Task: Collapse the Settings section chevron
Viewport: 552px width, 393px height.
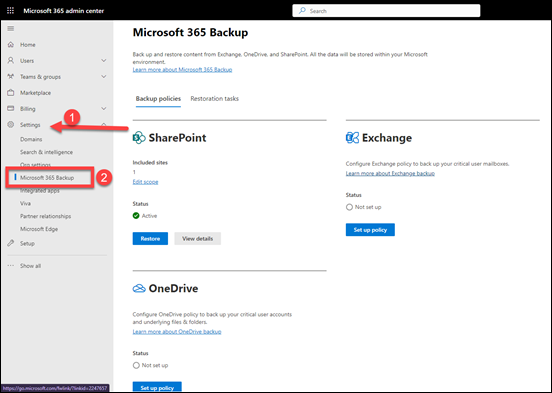Action: coord(104,124)
